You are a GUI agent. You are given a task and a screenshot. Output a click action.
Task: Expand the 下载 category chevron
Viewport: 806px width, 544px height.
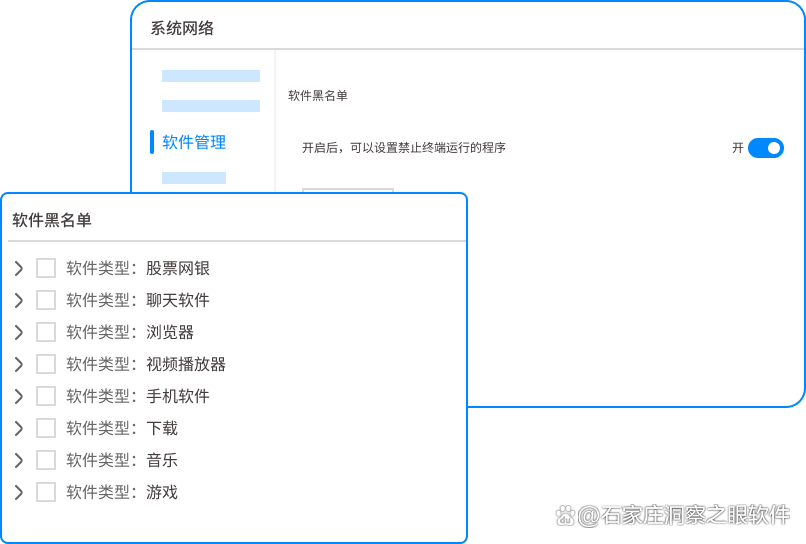[x=19, y=428]
